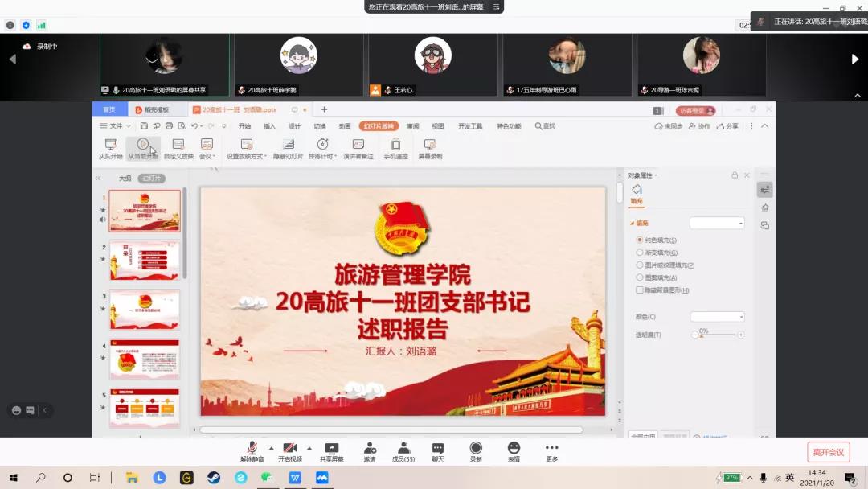Select slide 3 thumbnail in the panel

pyautogui.click(x=145, y=309)
